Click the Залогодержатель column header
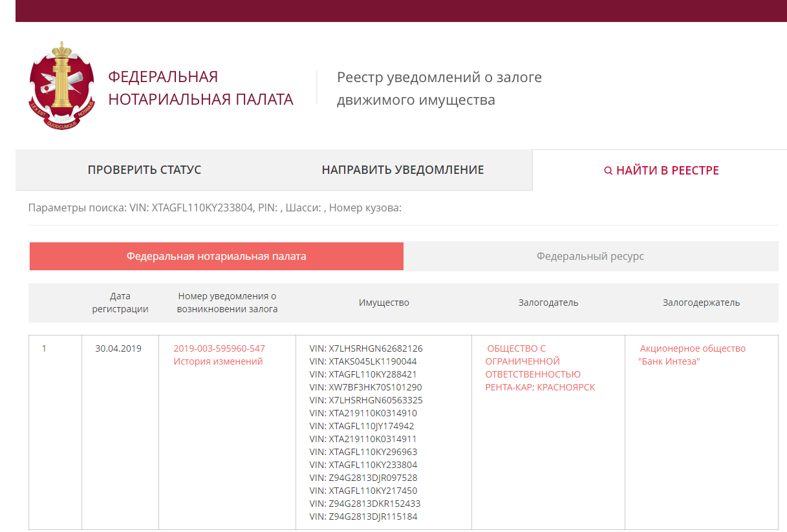This screenshot has height=532, width=787. point(701,303)
